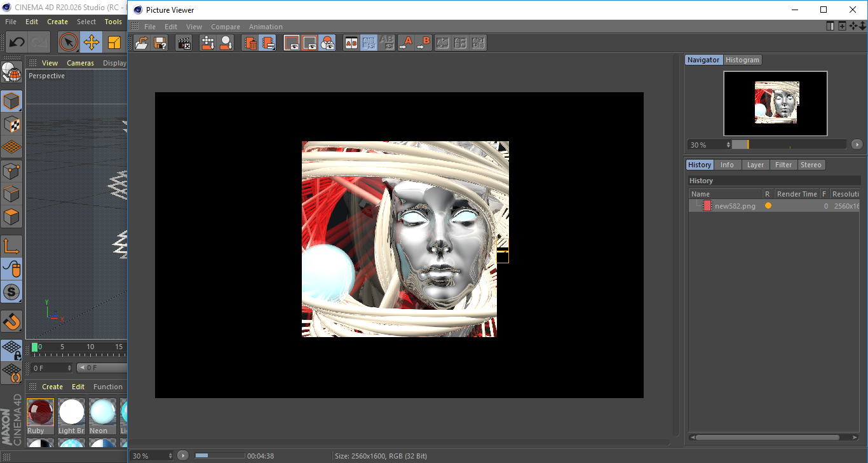This screenshot has width=868, height=463.
Task: Click the Remove All Images icon
Action: coord(268,43)
